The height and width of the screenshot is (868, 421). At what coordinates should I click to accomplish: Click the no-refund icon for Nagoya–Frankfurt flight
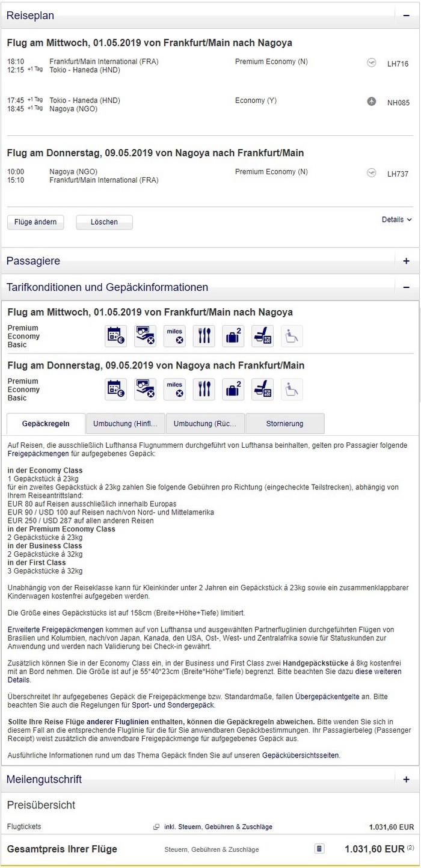pyautogui.click(x=145, y=389)
